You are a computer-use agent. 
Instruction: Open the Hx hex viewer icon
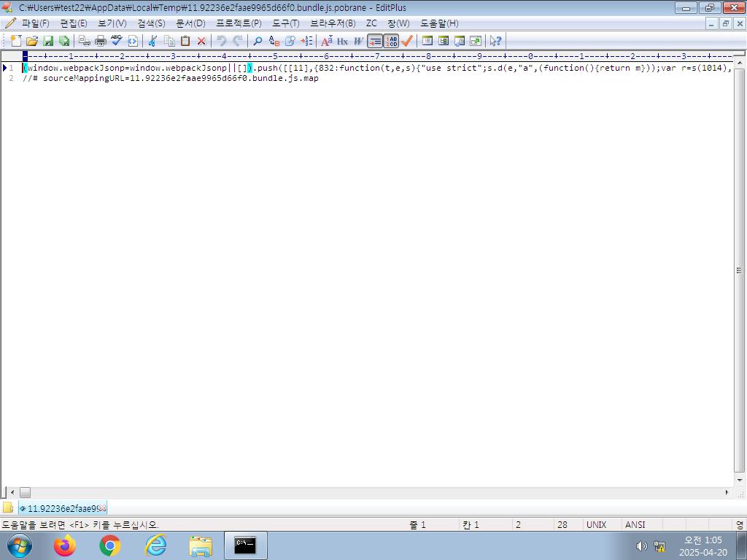(x=343, y=41)
